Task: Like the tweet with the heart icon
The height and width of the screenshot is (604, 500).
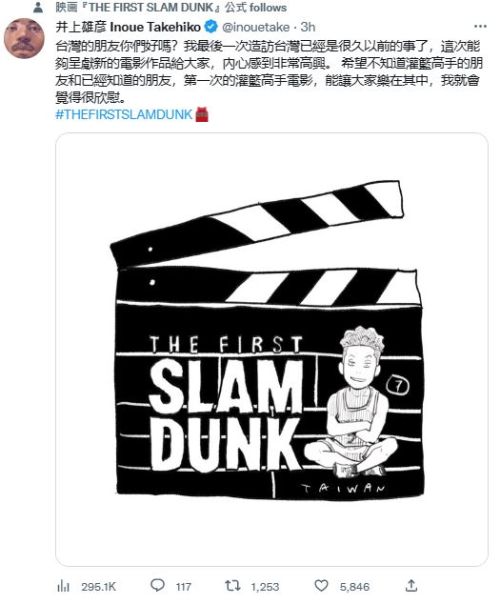Action: coord(321,586)
